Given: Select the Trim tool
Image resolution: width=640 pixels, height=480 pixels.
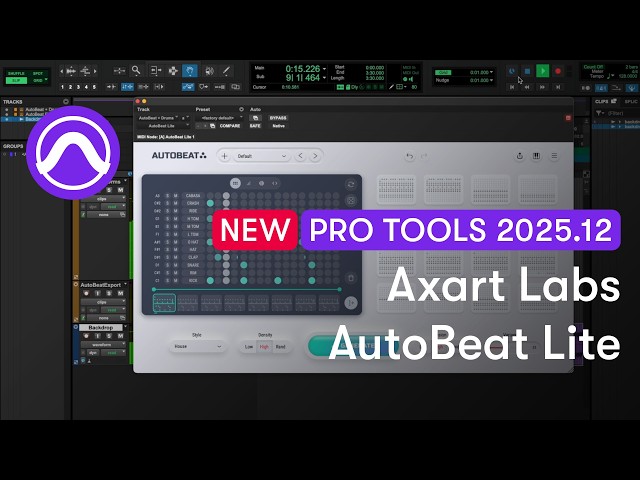Looking at the screenshot, I should 156,71.
